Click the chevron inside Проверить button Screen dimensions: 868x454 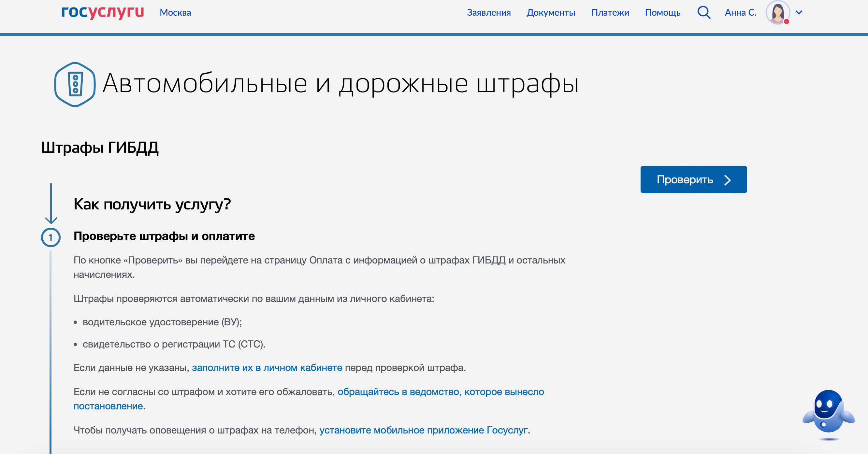click(x=728, y=180)
